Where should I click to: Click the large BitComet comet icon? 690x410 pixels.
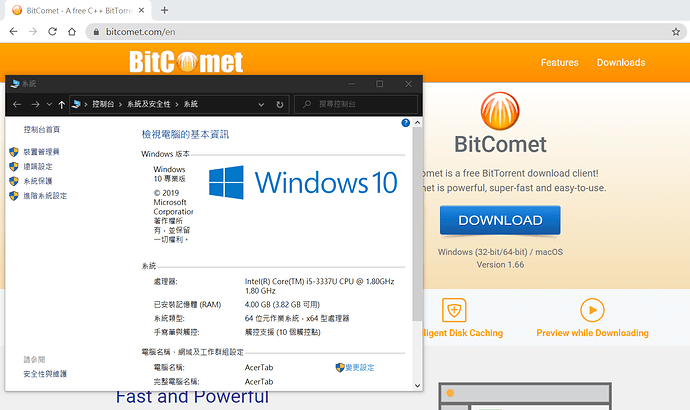click(x=500, y=111)
